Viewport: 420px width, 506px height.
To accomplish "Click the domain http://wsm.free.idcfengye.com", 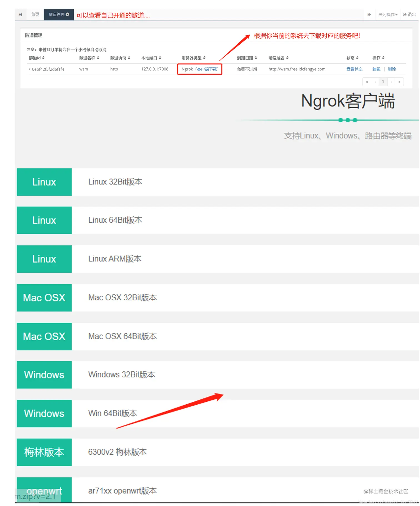I will coord(297,69).
